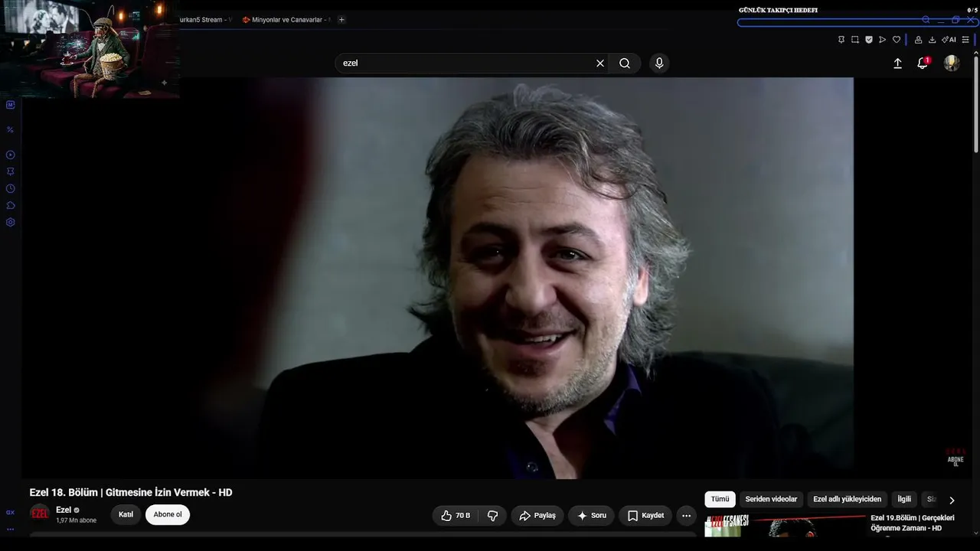This screenshot has height=551, width=980.
Task: Click the pin icon in browser toolbar
Action: click(x=841, y=40)
